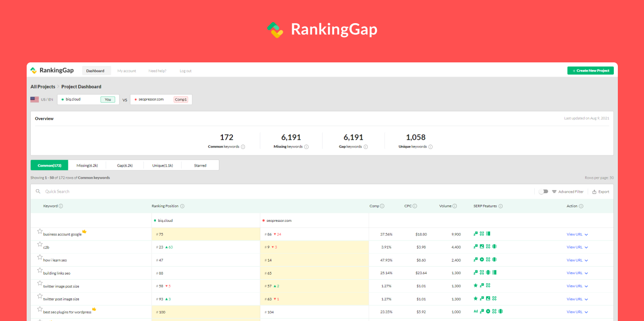Screen dimensions: 644x321
Task: Click info icon beside Volume header
Action: [455, 206]
